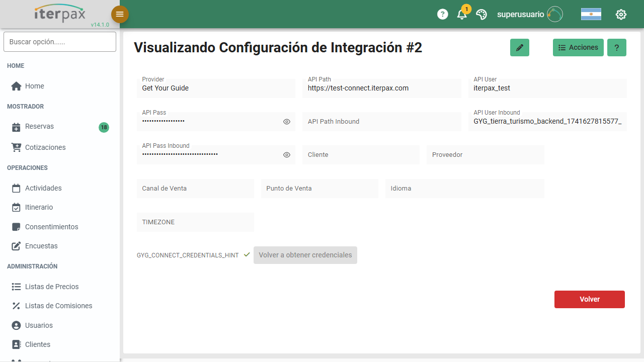Click the edit pencil icon

pyautogui.click(x=520, y=47)
